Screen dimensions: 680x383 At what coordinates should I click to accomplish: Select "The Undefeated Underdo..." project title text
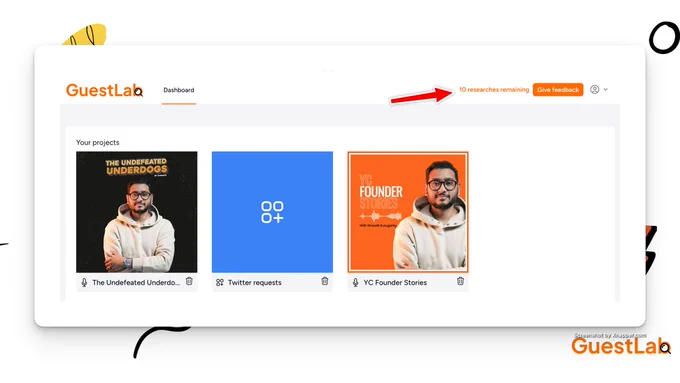tap(136, 282)
